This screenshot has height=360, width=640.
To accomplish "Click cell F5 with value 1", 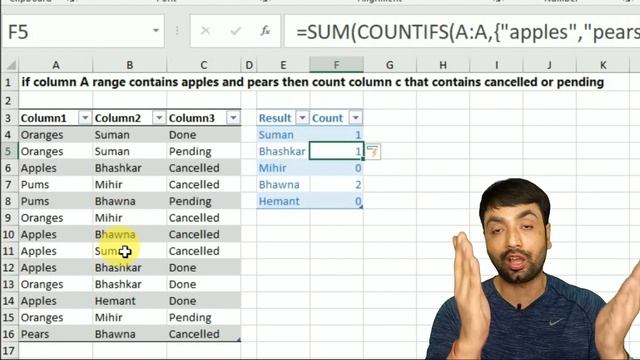I will click(336, 151).
